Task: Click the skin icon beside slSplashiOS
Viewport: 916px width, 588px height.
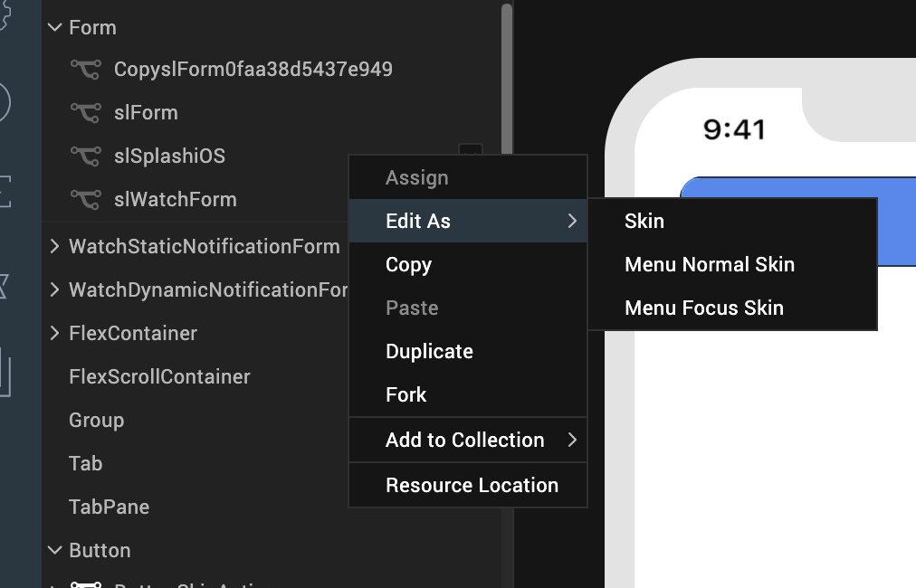Action: pos(85,156)
